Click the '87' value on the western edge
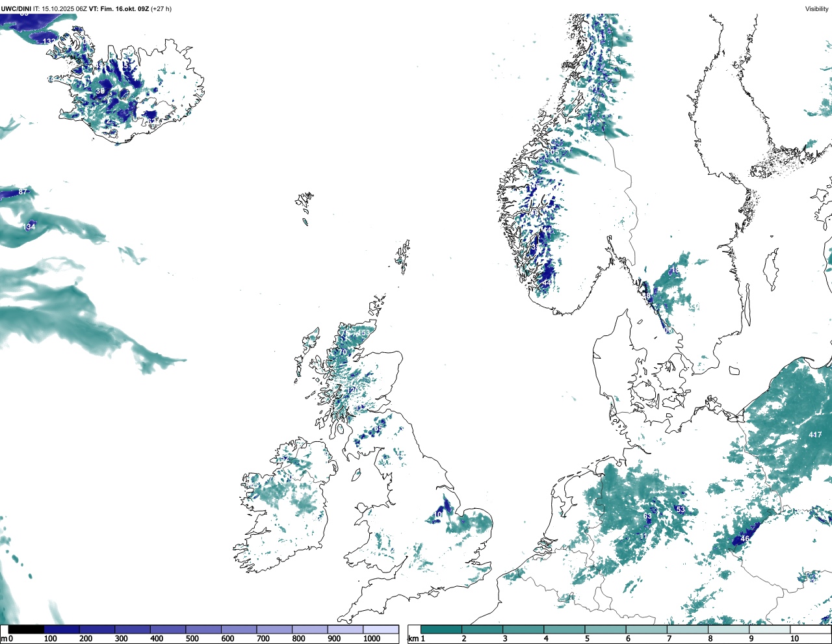 [23, 192]
